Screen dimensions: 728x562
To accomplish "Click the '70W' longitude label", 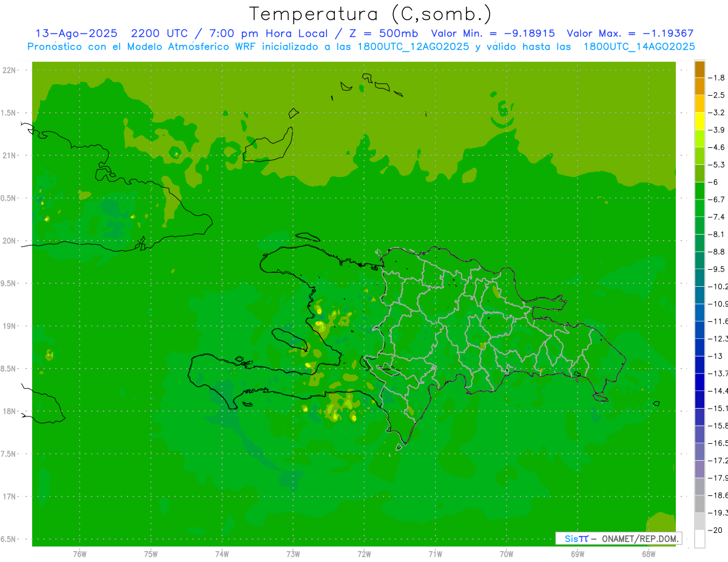I will tap(507, 554).
